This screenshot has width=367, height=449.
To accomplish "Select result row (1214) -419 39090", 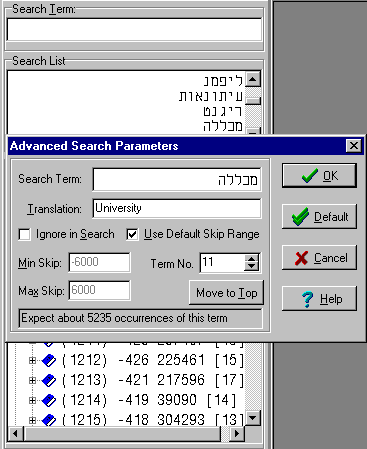I will coord(149,401).
